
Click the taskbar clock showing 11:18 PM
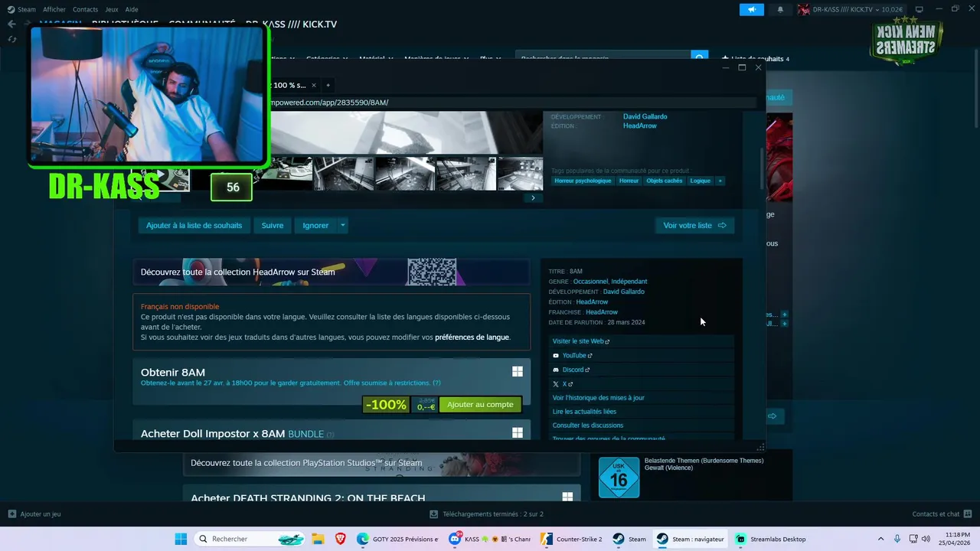(x=952, y=539)
